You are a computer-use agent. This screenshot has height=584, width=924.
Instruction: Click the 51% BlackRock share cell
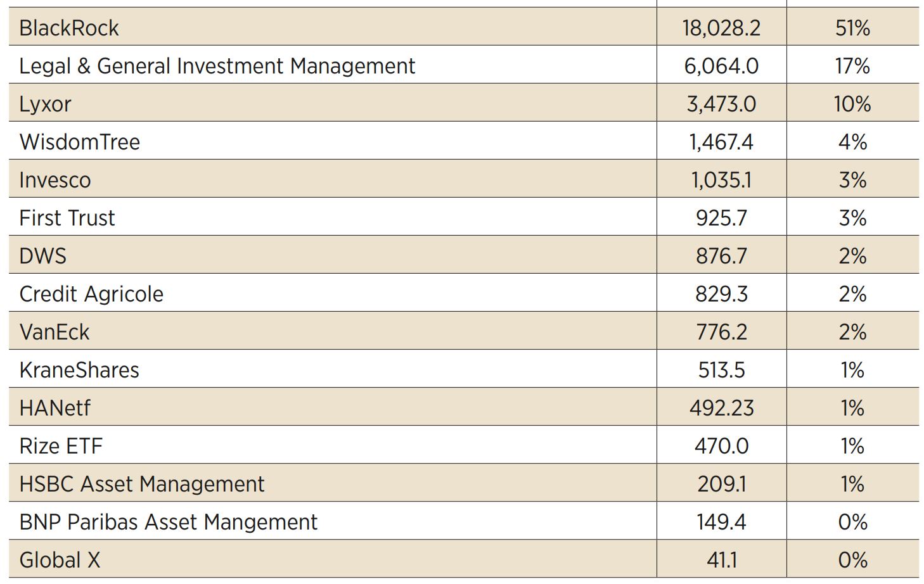[852, 28]
